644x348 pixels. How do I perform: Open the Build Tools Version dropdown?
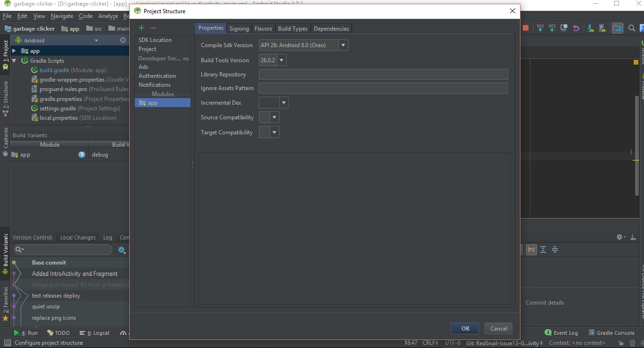281,60
